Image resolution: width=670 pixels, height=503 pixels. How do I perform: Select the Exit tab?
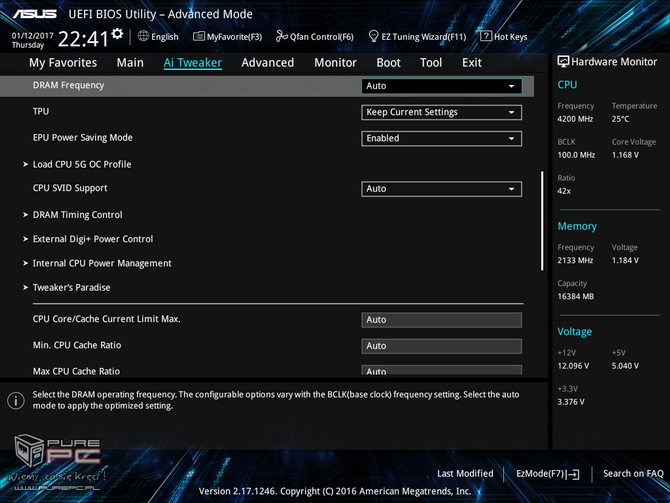pos(472,63)
